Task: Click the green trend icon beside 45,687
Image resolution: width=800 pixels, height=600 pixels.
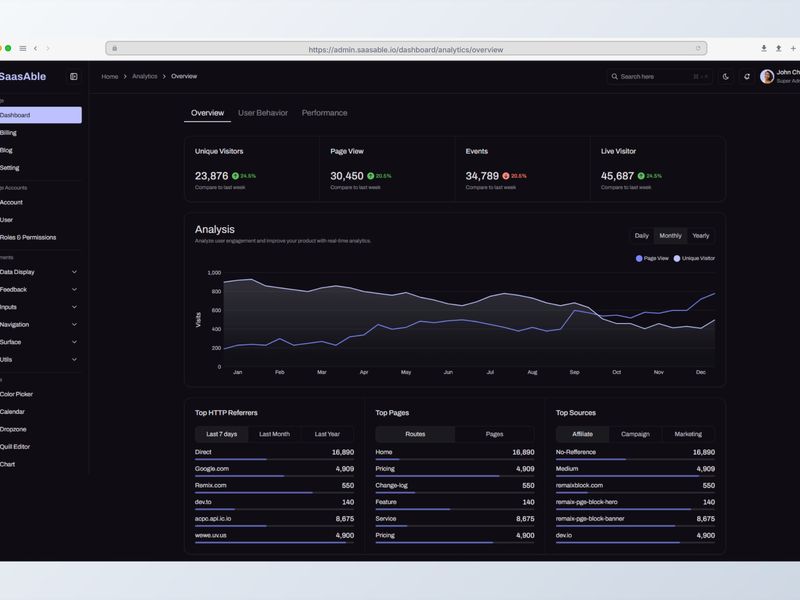Action: click(641, 176)
